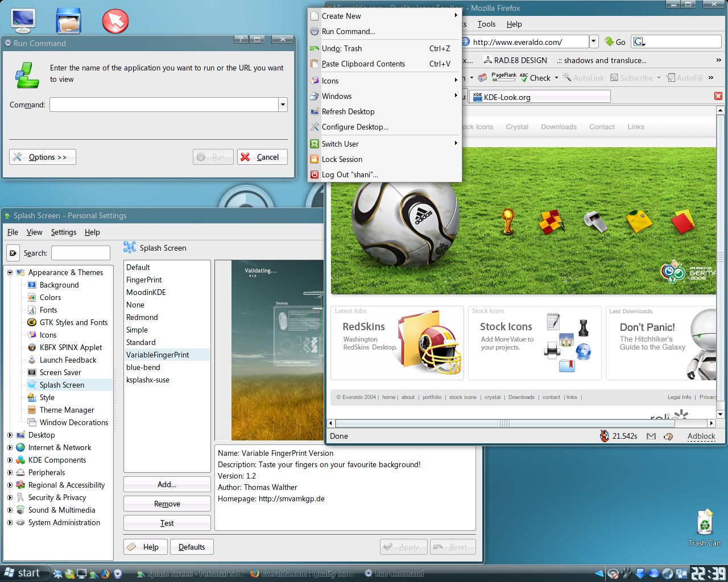Click the Klipper clipboard tray icon
The width and height of the screenshot is (728, 582).
click(681, 573)
